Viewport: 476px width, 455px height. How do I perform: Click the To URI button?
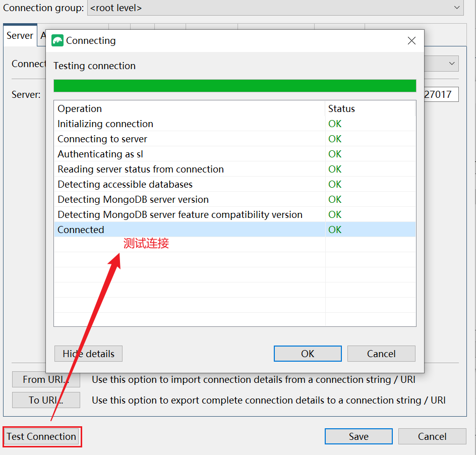46,400
